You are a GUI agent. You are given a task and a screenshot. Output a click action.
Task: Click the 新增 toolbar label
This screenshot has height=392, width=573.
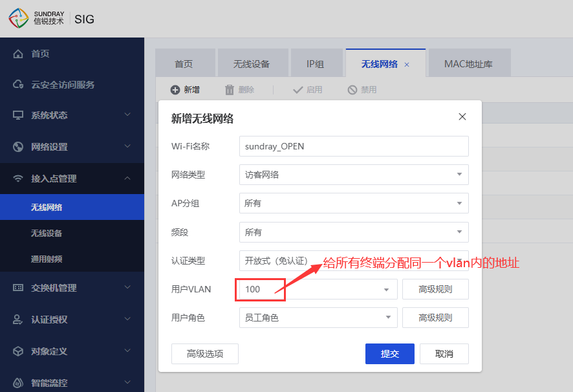point(192,89)
